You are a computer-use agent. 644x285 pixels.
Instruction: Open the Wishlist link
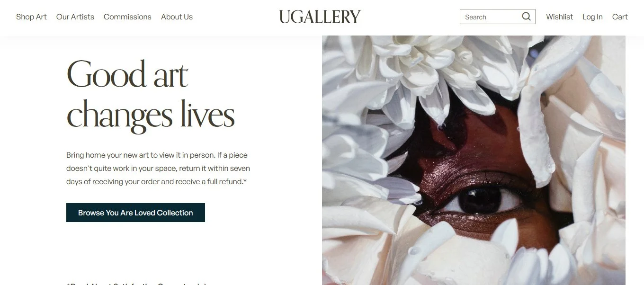coord(559,17)
